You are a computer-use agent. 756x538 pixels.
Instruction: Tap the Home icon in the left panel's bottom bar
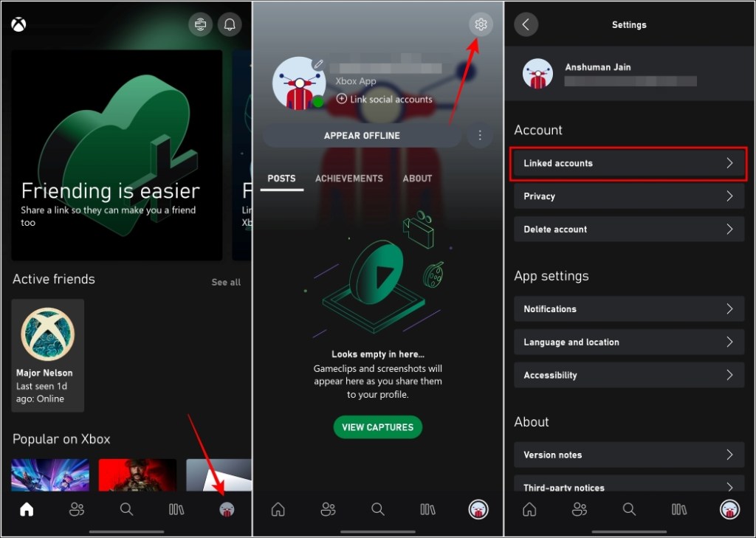(x=27, y=509)
